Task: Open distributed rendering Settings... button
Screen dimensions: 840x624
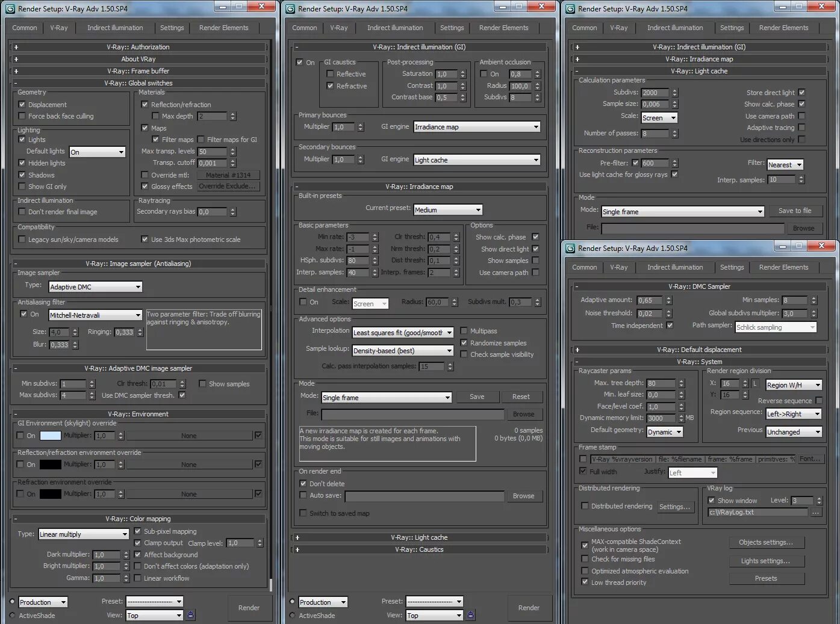Action: [x=674, y=507]
